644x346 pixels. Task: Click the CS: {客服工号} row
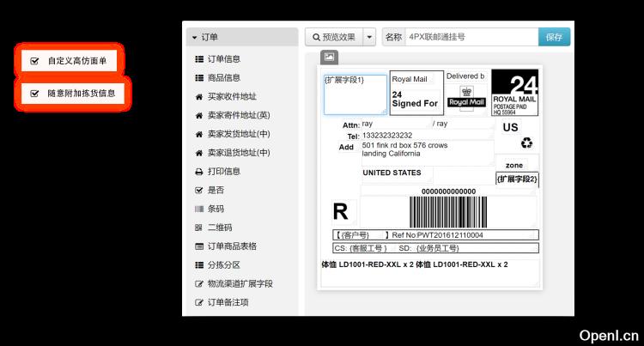point(435,248)
